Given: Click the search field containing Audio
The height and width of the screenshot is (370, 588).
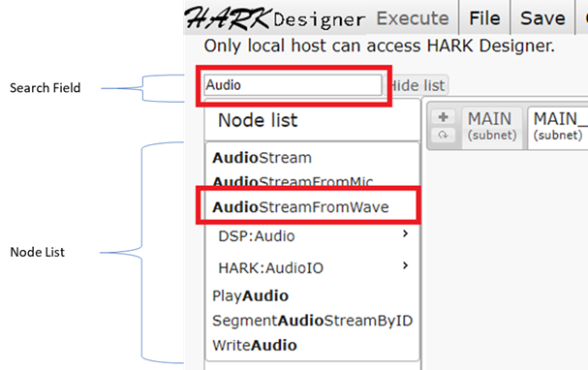Looking at the screenshot, I should 293,85.
